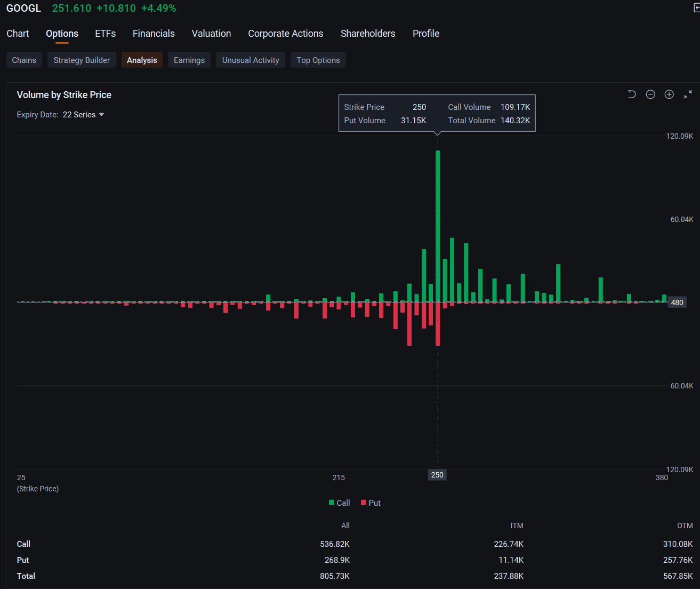
Task: Open the Top Options view
Action: click(x=318, y=60)
